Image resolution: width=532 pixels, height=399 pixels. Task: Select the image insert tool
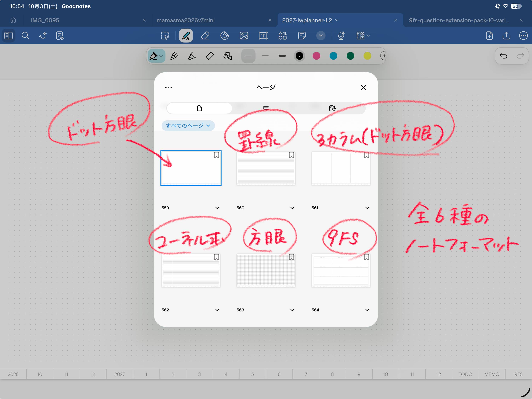coord(244,36)
